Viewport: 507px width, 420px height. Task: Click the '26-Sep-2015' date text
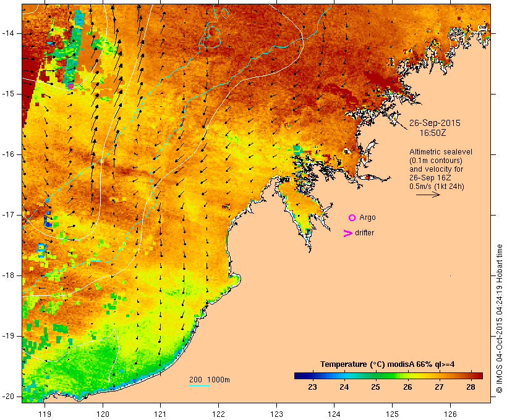(x=435, y=123)
